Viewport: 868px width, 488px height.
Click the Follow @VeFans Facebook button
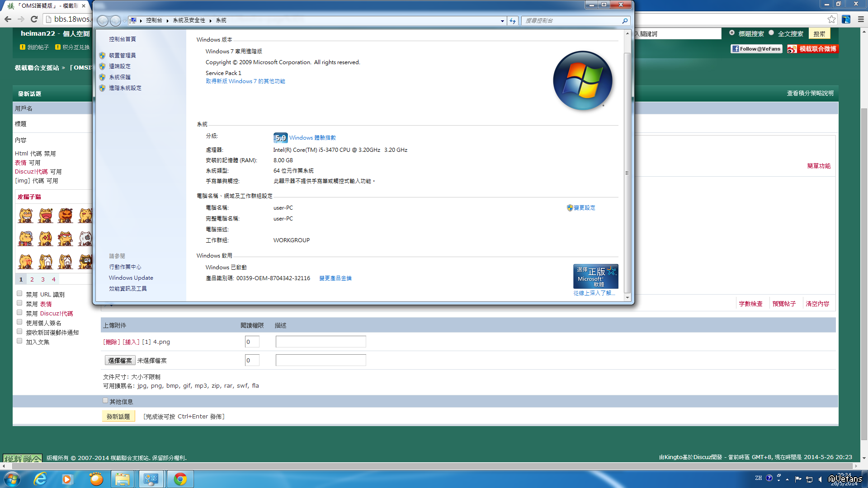pyautogui.click(x=756, y=49)
